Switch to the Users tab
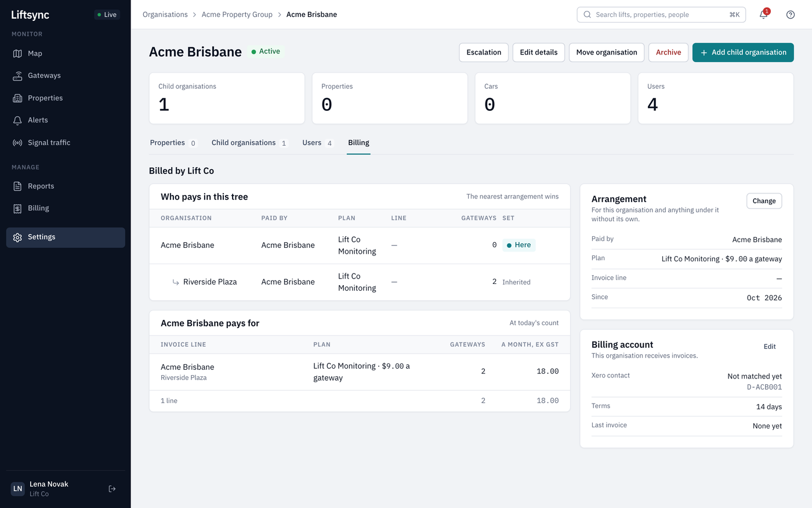 318,143
